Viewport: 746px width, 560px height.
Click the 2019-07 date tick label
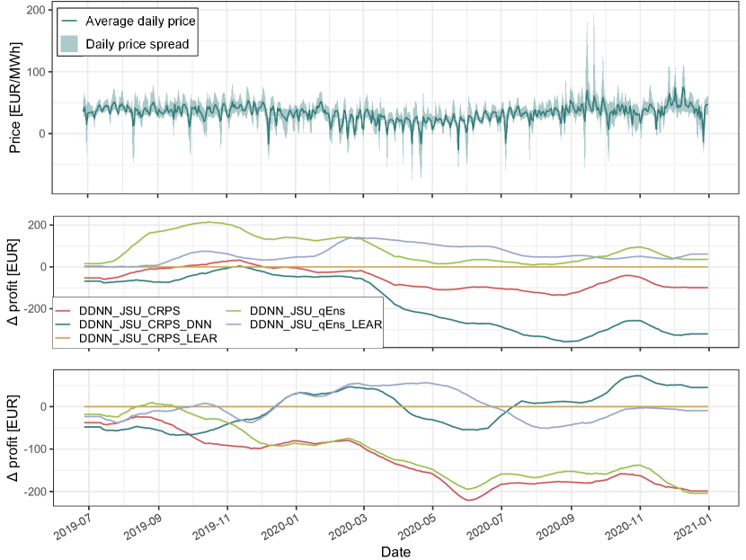(75, 527)
